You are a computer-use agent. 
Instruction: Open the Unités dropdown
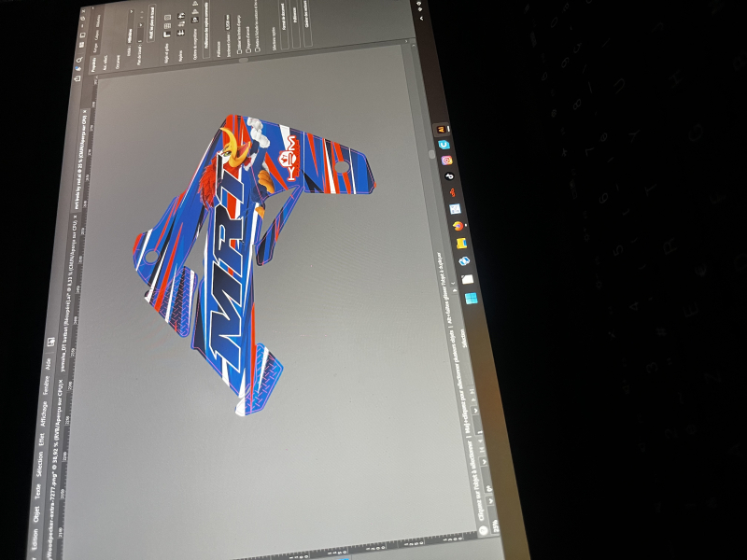(129, 27)
